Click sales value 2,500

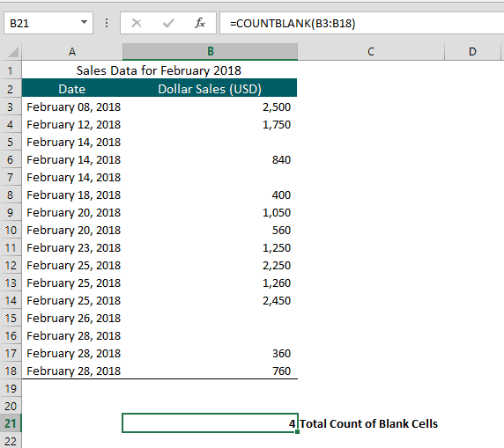(x=277, y=107)
